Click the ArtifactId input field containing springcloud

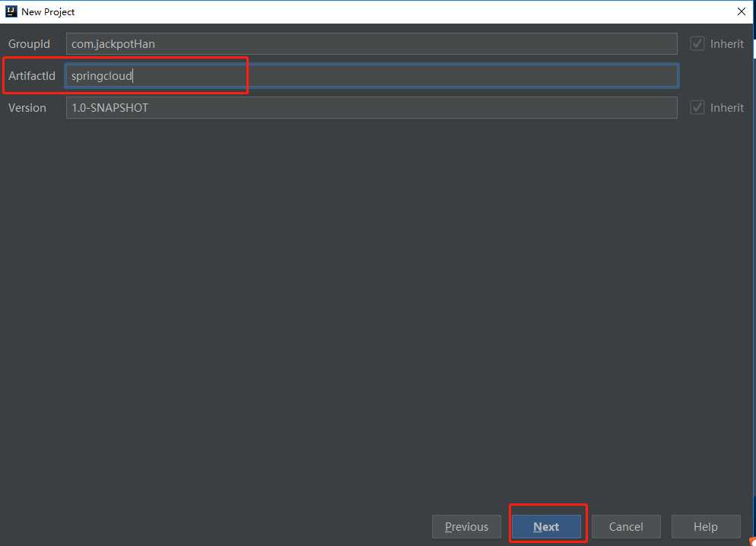(371, 75)
